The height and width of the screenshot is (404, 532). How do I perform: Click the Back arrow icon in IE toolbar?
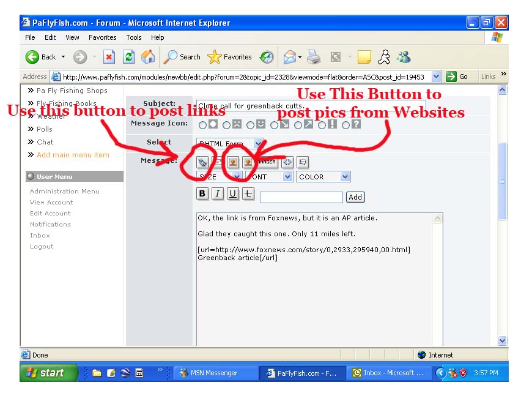pos(32,57)
